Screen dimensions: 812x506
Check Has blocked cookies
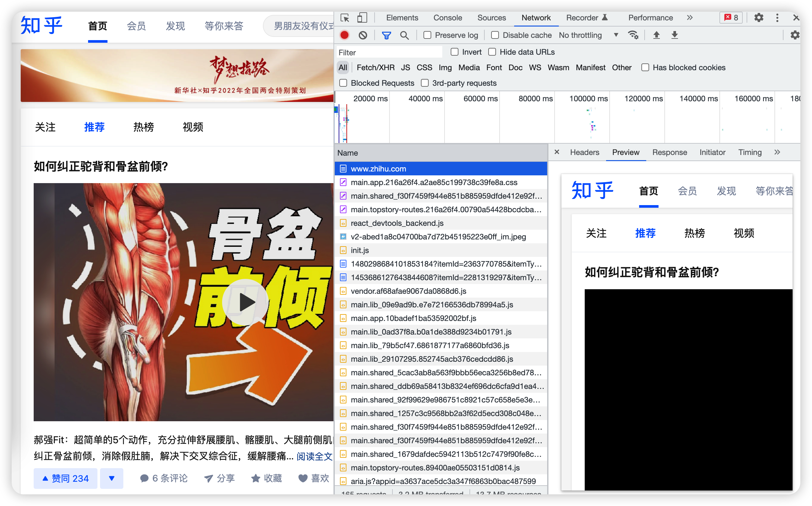tap(645, 68)
